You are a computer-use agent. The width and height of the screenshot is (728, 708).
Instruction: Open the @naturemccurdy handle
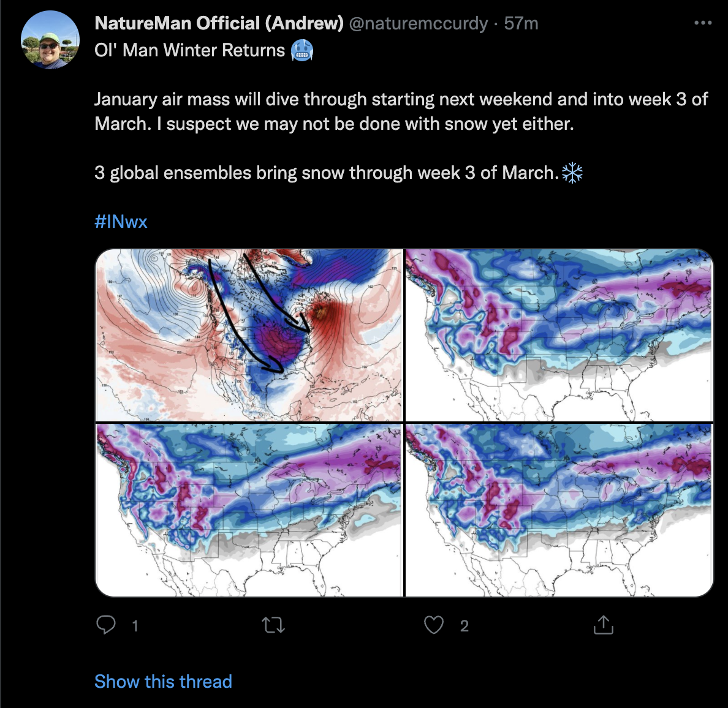click(x=419, y=23)
